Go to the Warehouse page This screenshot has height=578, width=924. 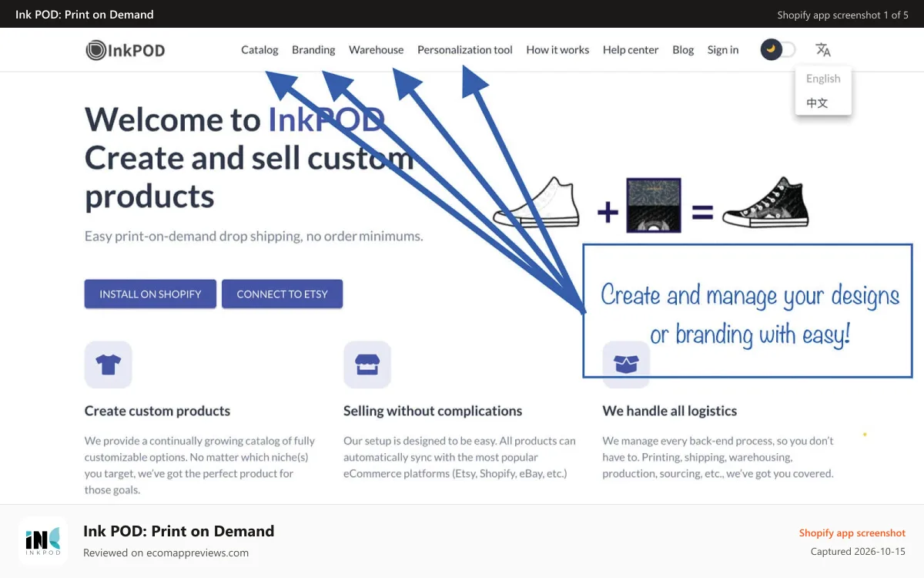tap(376, 50)
